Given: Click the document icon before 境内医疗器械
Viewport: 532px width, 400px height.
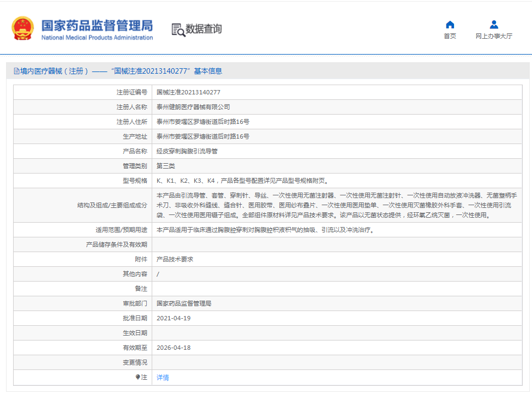Looking at the screenshot, I should pos(16,71).
